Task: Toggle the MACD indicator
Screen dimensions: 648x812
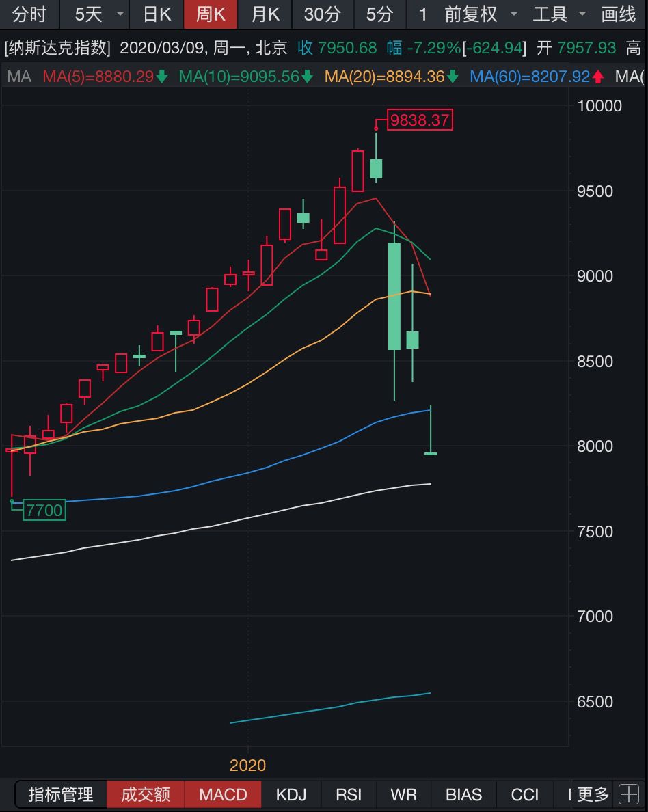Action: (x=223, y=795)
